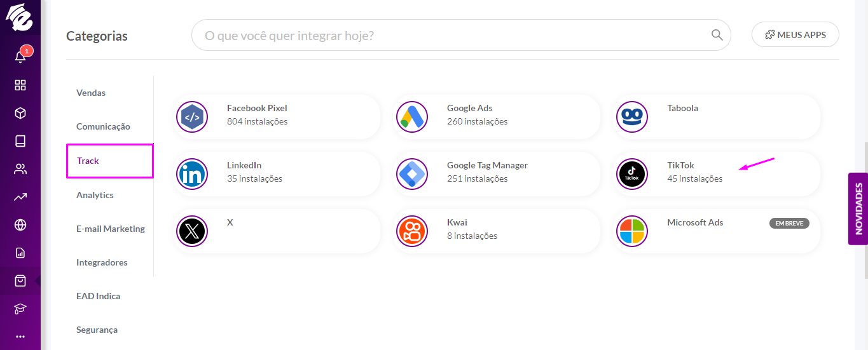Select the Comunicação category

(x=103, y=126)
